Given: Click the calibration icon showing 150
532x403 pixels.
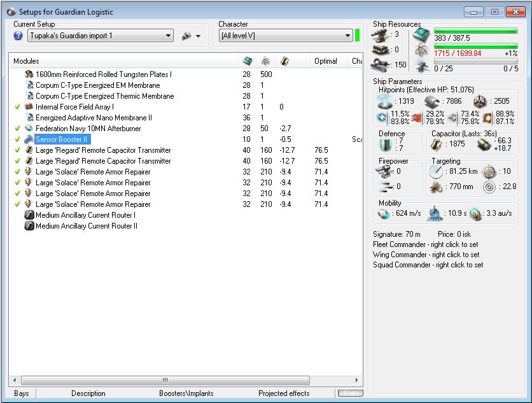Looking at the screenshot, I should click(381, 64).
